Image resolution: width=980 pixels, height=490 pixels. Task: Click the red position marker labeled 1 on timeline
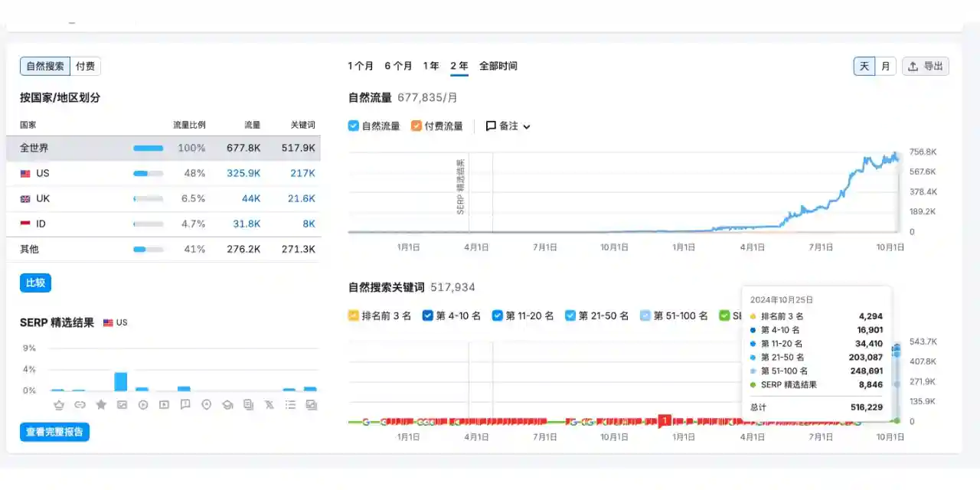[x=665, y=420]
